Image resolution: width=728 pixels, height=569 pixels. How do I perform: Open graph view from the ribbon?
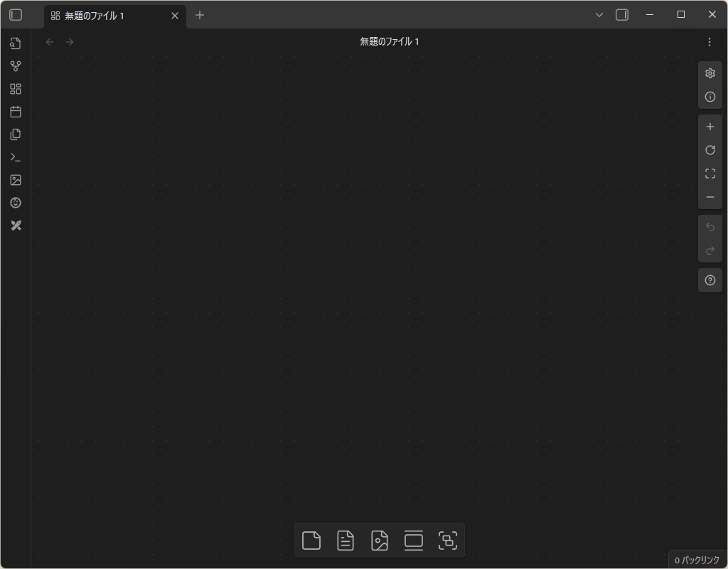click(16, 66)
